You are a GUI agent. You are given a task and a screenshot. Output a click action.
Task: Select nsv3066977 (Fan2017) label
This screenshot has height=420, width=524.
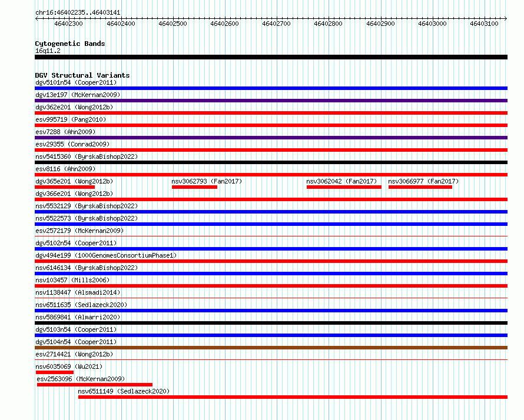[x=423, y=181]
